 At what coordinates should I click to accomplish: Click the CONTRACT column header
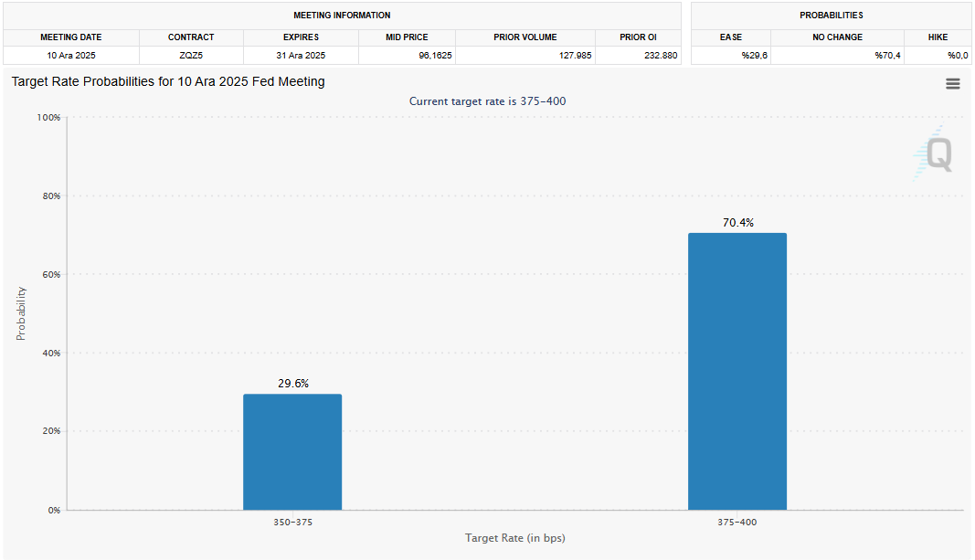(191, 37)
